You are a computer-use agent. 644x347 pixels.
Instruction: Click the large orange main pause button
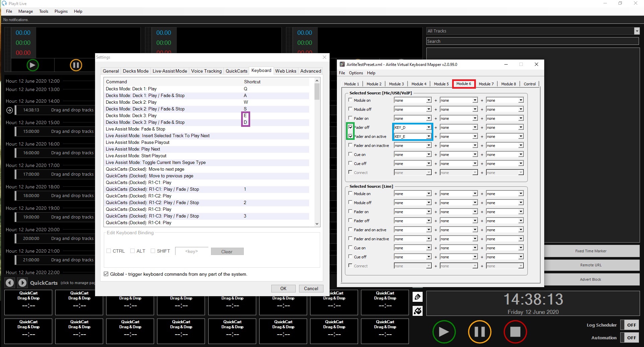(x=479, y=332)
